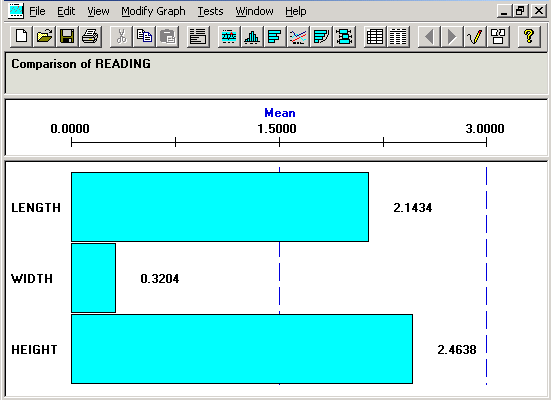The image size is (552, 400).
Task: Select the scatter line plot icon
Action: 298,37
